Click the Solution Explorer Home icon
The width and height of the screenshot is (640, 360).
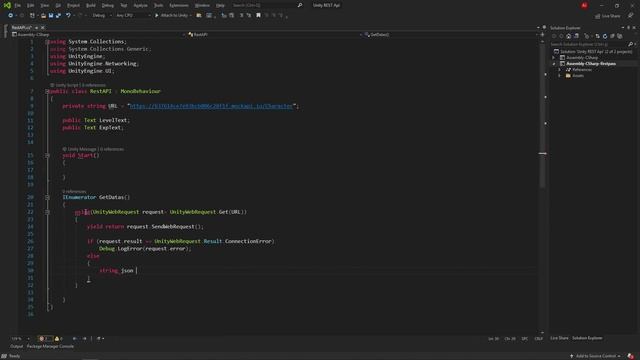tap(569, 36)
